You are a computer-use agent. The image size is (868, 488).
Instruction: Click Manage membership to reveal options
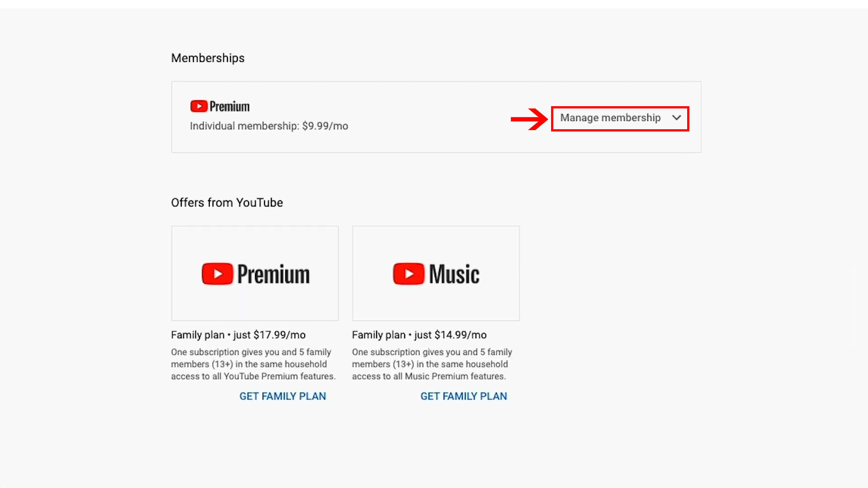point(610,118)
